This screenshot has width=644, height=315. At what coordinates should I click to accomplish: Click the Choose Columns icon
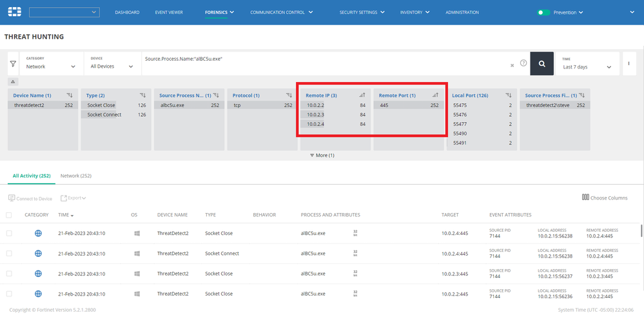(585, 198)
